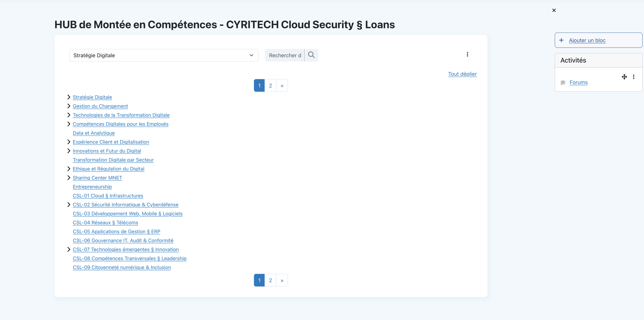Select page 2 in bottom pagination
This screenshot has width=644, height=320.
pos(270,280)
